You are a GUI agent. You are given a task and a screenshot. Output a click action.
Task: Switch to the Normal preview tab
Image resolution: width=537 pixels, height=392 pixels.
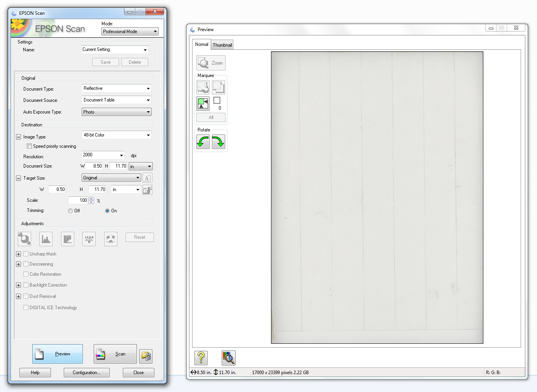[x=201, y=44]
